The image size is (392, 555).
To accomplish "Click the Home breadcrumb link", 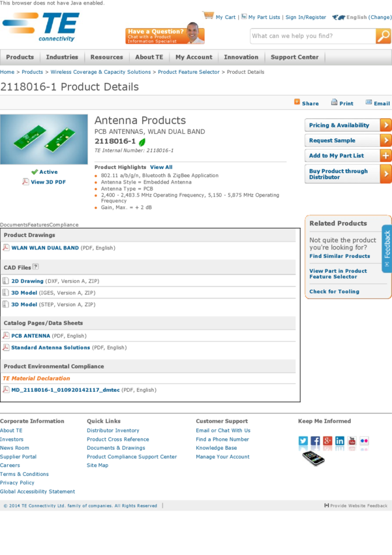I will tap(7, 72).
